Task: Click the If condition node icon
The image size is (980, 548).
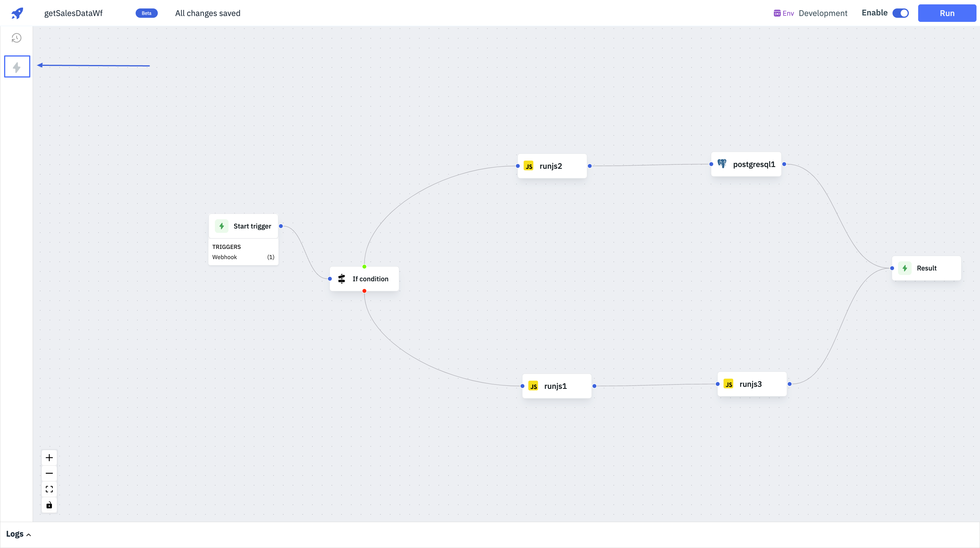Action: click(342, 278)
